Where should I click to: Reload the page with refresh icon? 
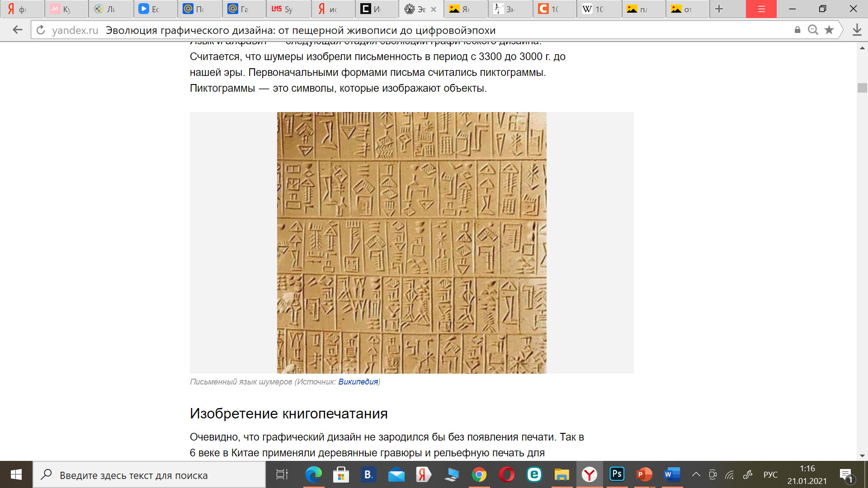tap(41, 30)
